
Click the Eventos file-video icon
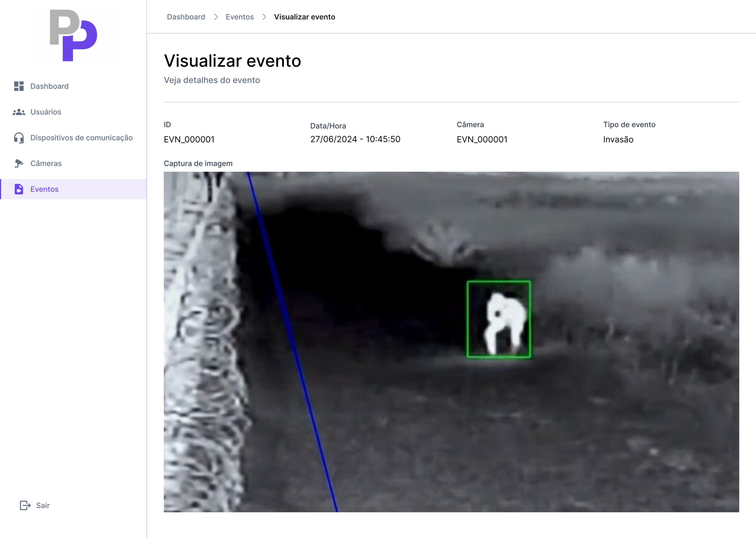pyautogui.click(x=19, y=189)
